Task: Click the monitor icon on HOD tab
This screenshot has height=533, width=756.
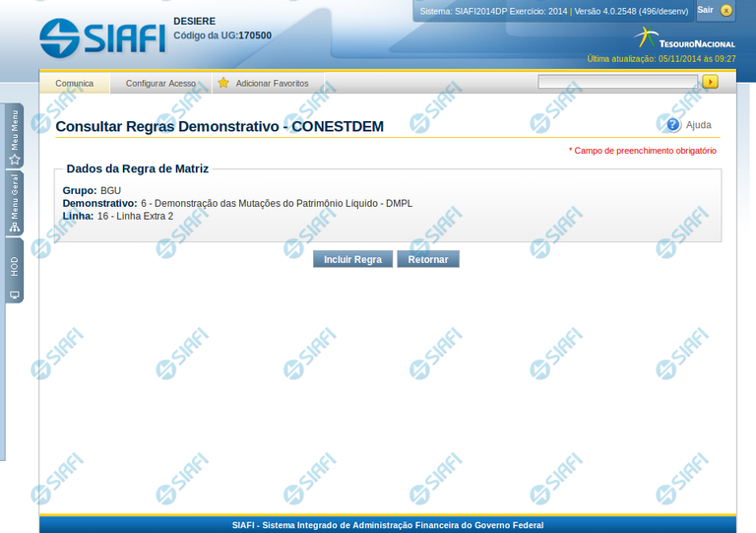Action: (15, 295)
